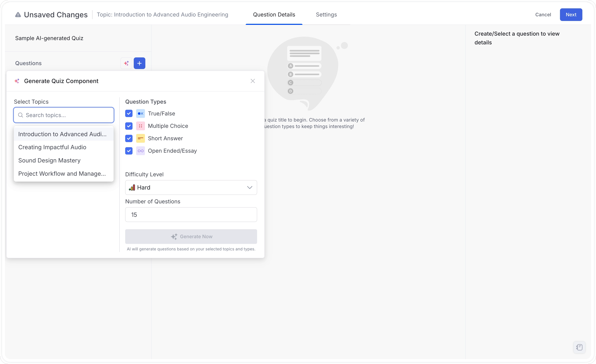Select Creating Impactful Audio topic

pyautogui.click(x=64, y=147)
